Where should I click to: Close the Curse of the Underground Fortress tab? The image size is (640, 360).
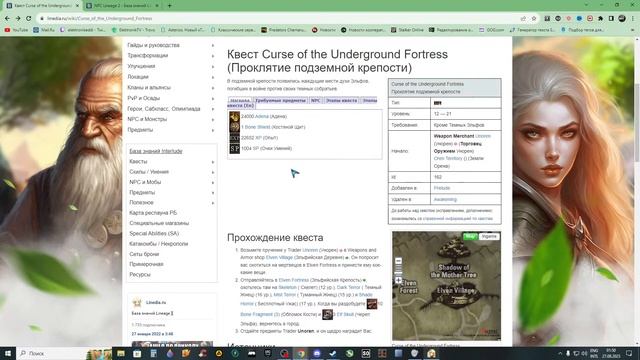77,6
